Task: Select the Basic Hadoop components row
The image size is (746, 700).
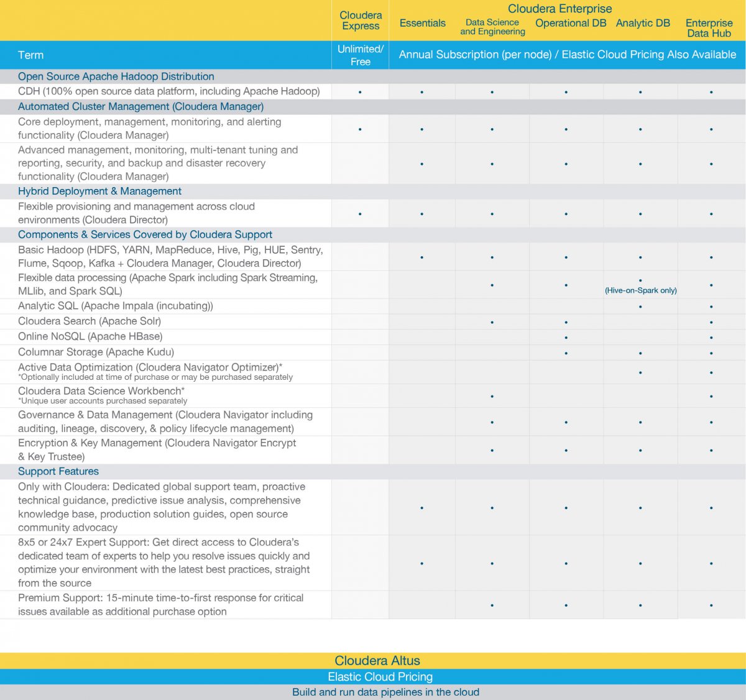Action: click(x=170, y=256)
